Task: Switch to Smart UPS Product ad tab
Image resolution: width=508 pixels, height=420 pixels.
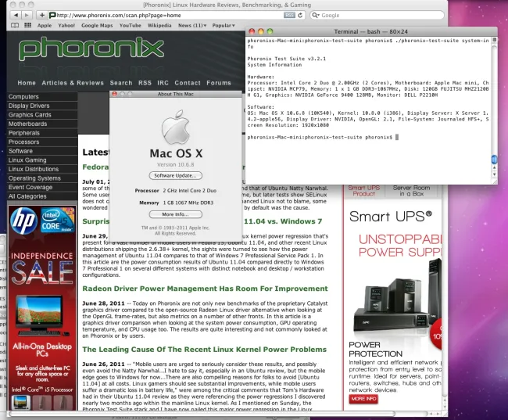Action: pyautogui.click(x=364, y=191)
